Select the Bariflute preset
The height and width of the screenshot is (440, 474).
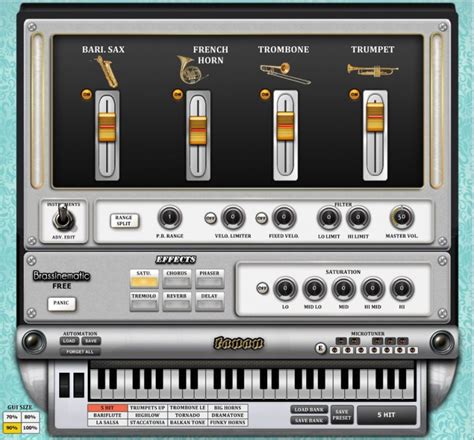pyautogui.click(x=108, y=415)
